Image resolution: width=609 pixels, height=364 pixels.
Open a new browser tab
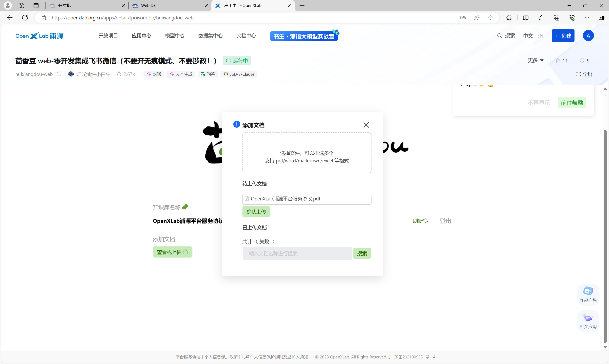click(302, 5)
